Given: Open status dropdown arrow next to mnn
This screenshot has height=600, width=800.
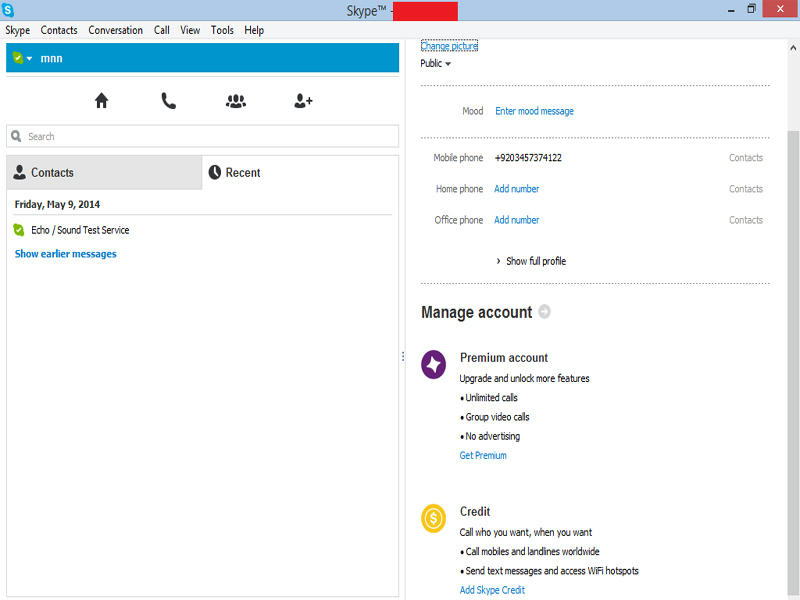Looking at the screenshot, I should click(30, 59).
